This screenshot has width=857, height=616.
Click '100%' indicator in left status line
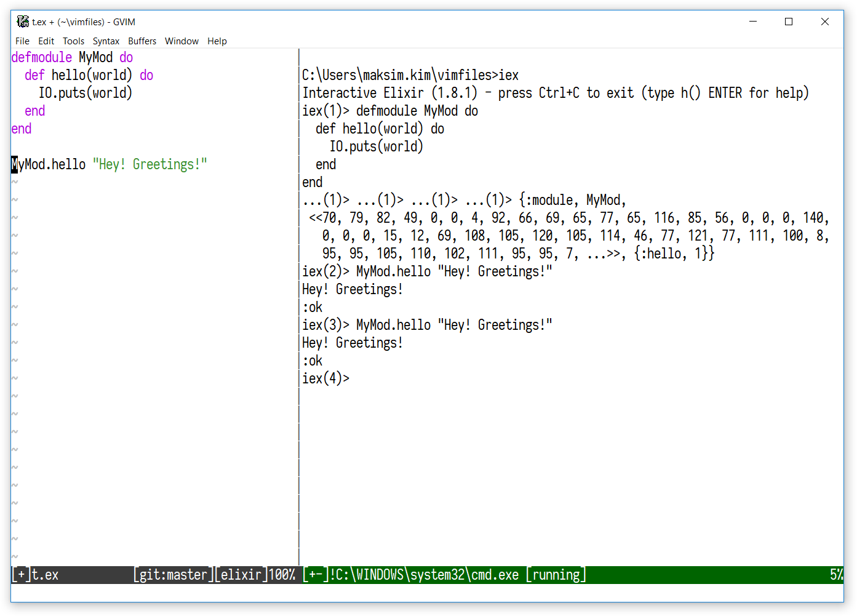[282, 575]
